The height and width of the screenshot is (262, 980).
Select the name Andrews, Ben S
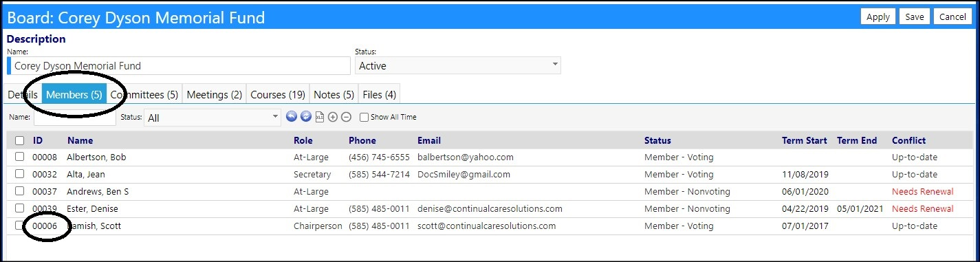coord(98,191)
